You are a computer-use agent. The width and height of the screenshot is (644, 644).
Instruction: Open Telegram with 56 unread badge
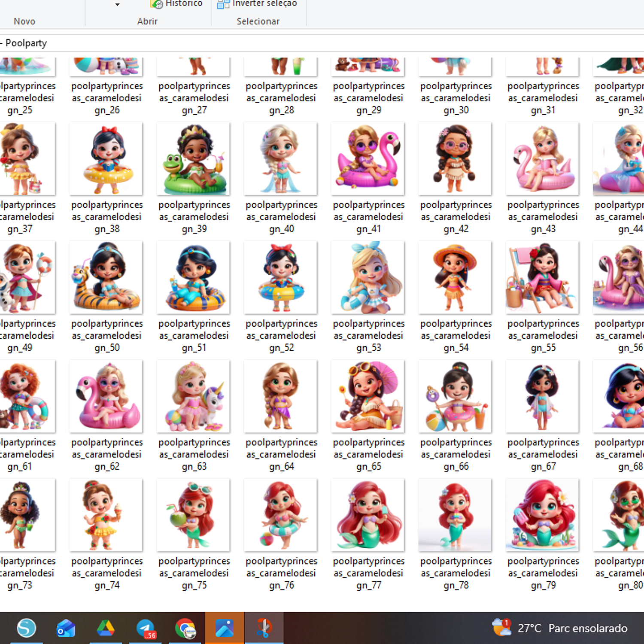(146, 628)
